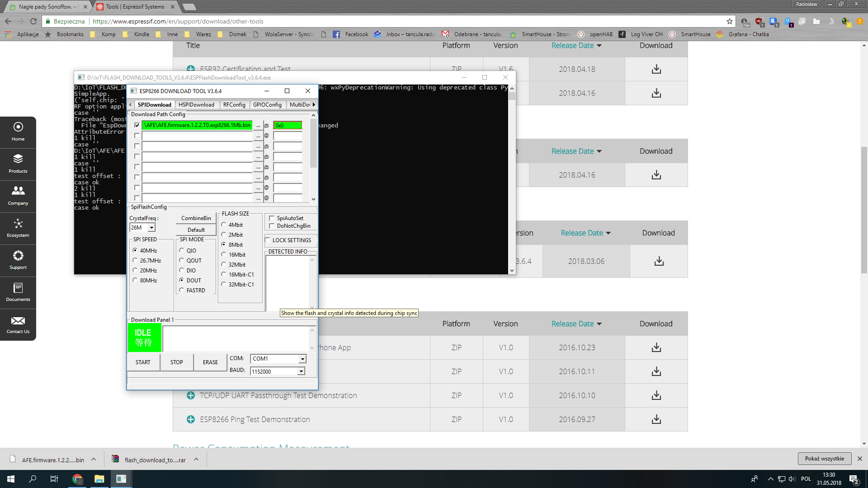Viewport: 868px width, 488px height.
Task: Click the Default button in SpiFlashConfig
Action: click(x=196, y=230)
